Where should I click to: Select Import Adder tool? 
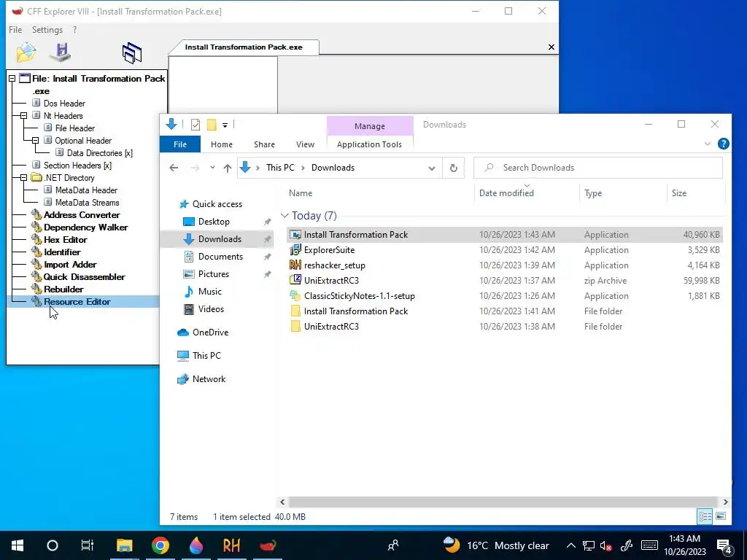[70, 264]
